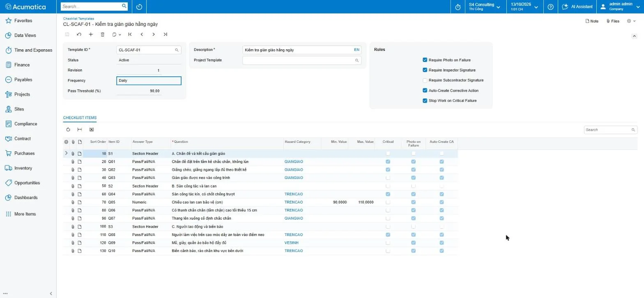Export Checklist Items grid to Excel
644x298 pixels.
coord(92,130)
